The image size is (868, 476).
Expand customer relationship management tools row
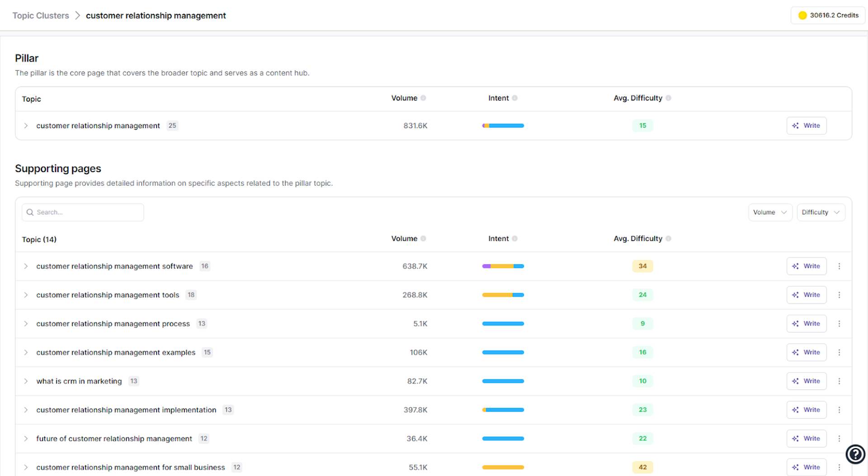click(x=26, y=295)
